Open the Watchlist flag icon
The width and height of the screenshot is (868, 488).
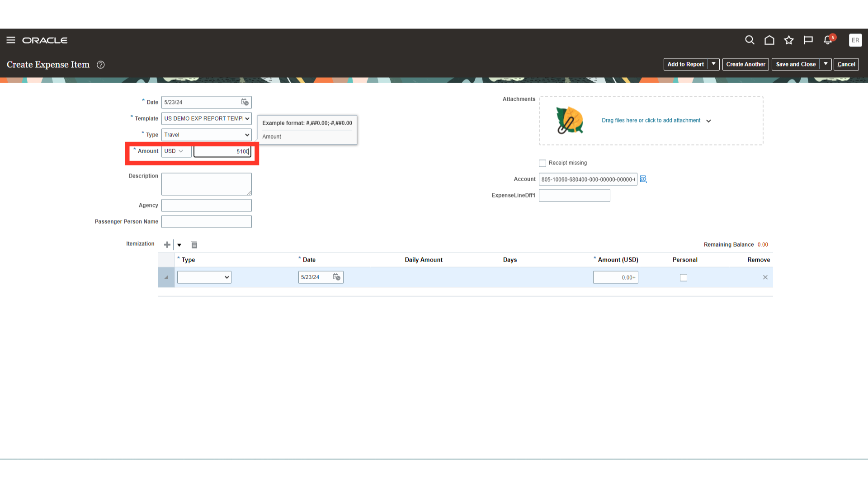click(808, 40)
